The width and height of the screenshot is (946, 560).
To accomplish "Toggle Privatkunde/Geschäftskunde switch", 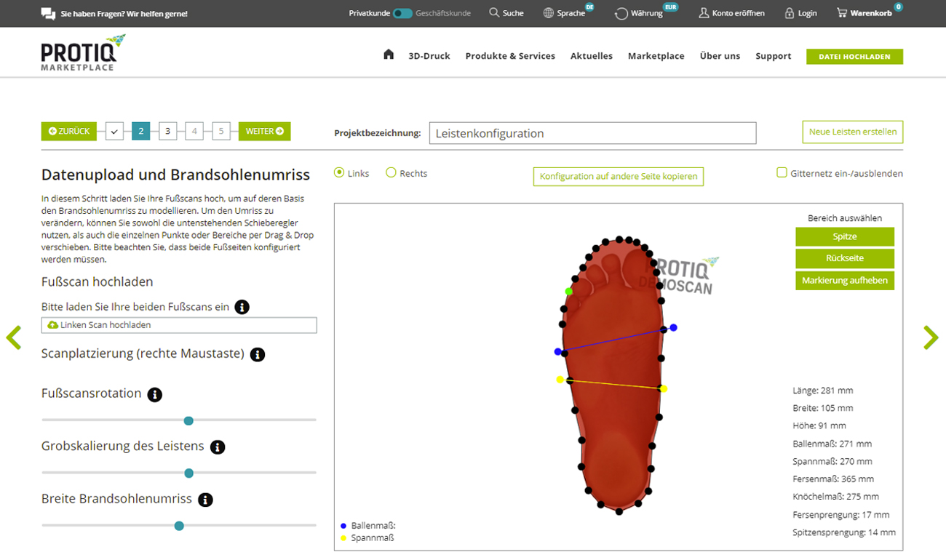I will (402, 13).
